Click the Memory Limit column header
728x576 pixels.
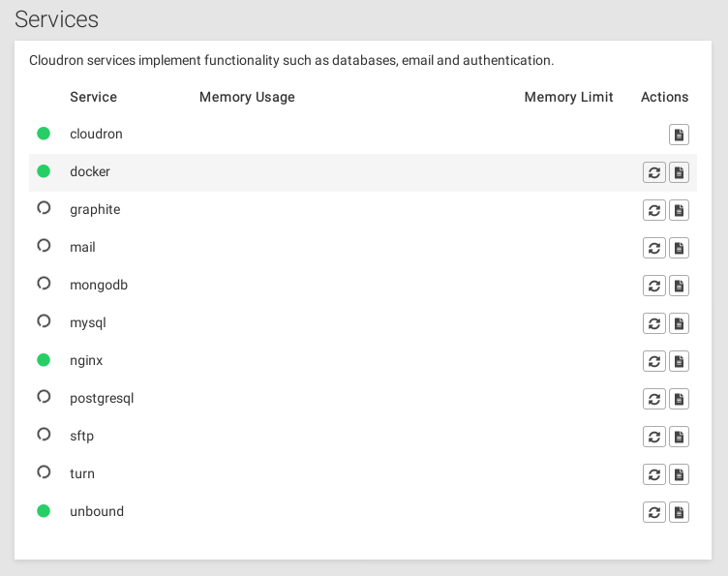point(569,97)
